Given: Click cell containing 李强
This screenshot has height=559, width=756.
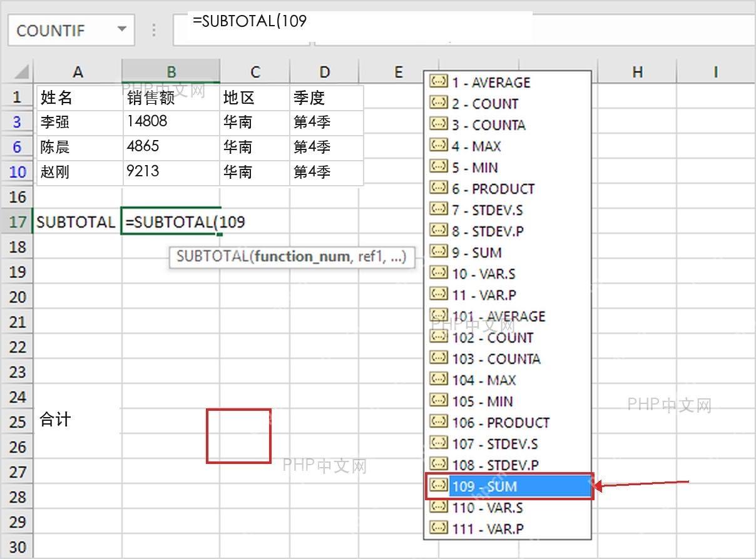Looking at the screenshot, I should (x=79, y=123).
